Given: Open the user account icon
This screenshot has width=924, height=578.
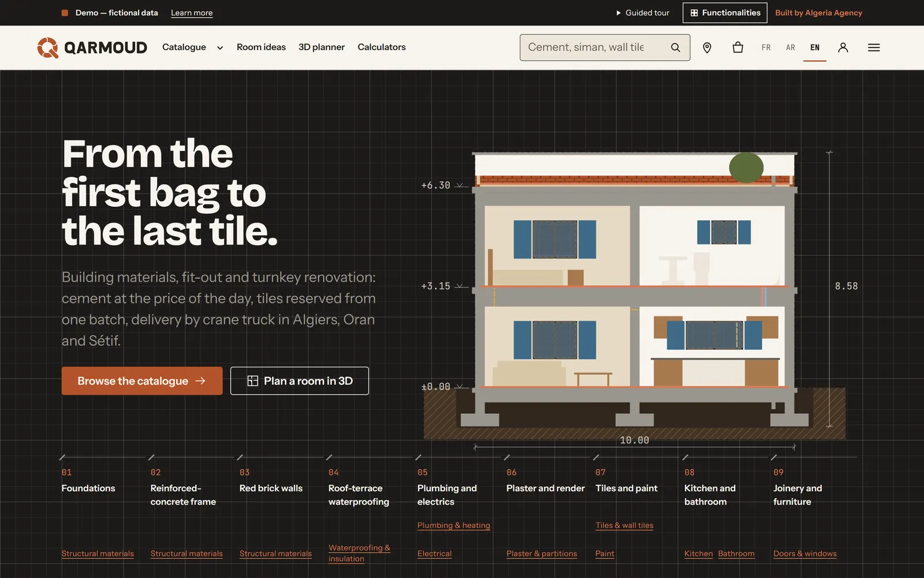Looking at the screenshot, I should [x=843, y=47].
